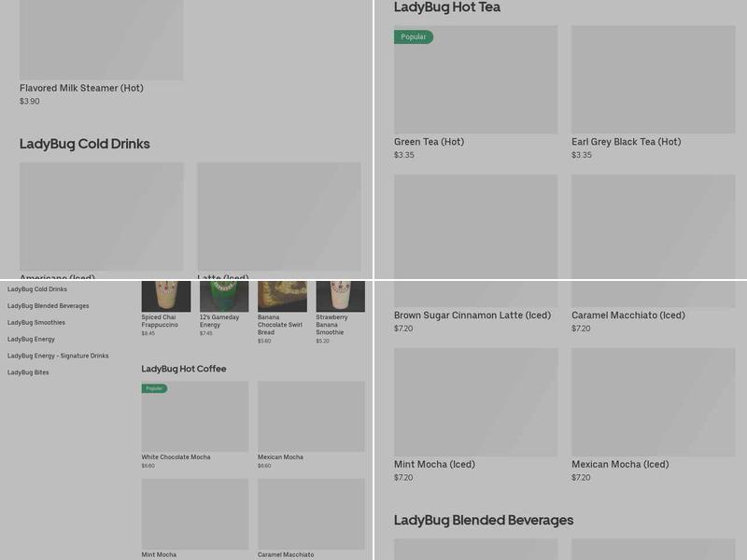Pick the Strawberry Banana Smoothie image
747x560 pixels.
[x=340, y=296]
